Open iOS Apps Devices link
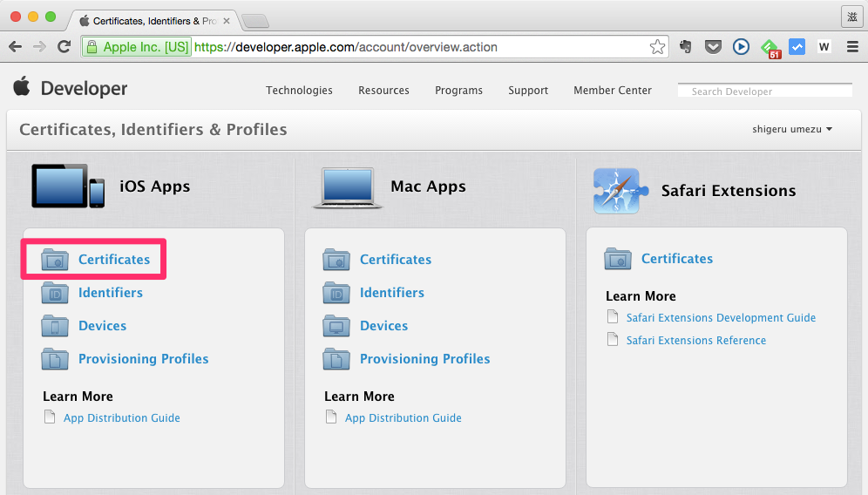868x495 pixels. tap(103, 326)
